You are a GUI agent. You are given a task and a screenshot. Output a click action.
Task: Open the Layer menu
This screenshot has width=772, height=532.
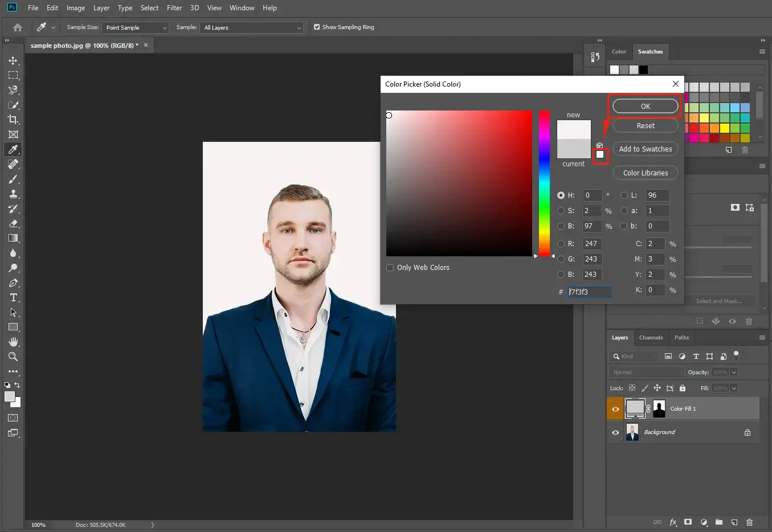[101, 8]
